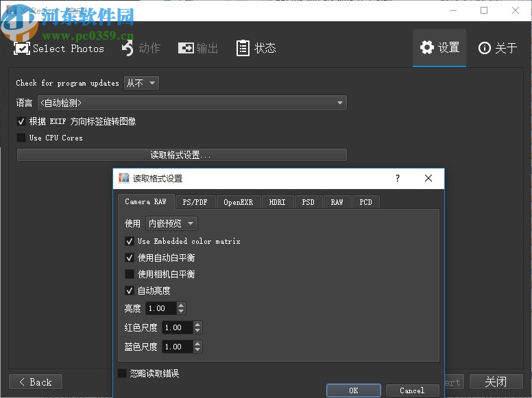Click Cancel in the format dialog

click(412, 390)
